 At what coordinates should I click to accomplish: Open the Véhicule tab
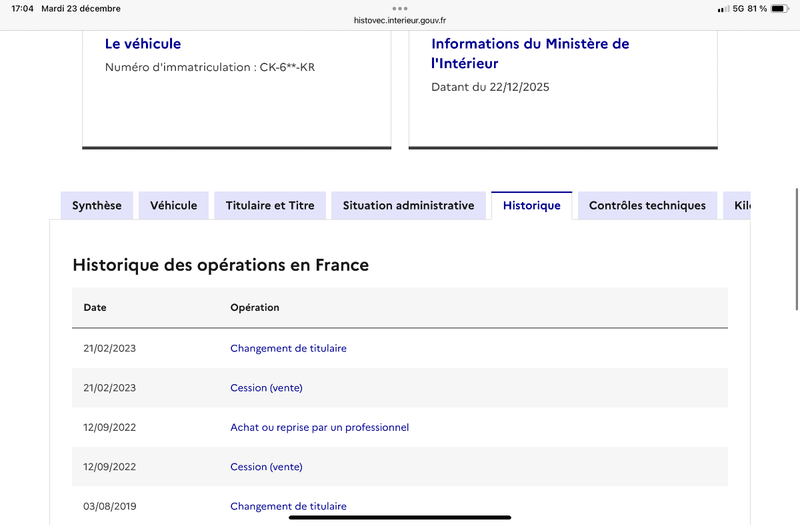pos(173,206)
